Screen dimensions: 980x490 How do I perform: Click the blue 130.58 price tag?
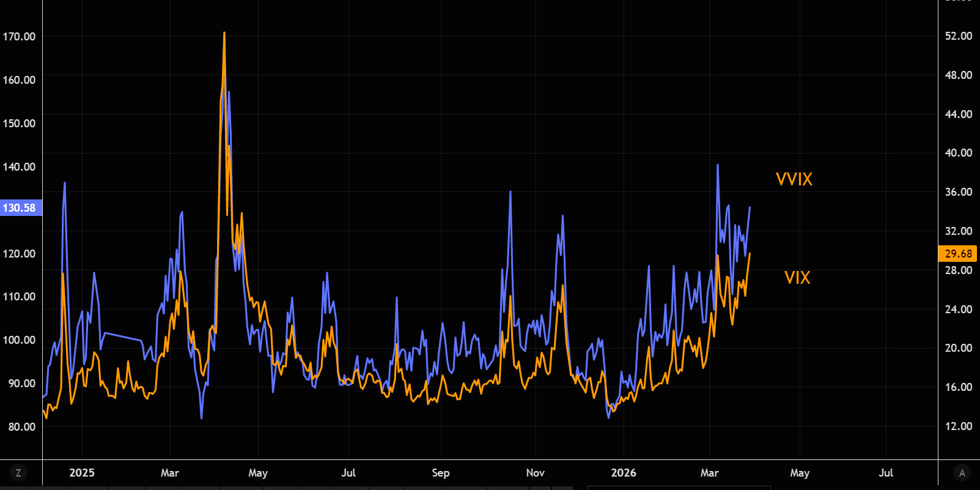[x=20, y=208]
